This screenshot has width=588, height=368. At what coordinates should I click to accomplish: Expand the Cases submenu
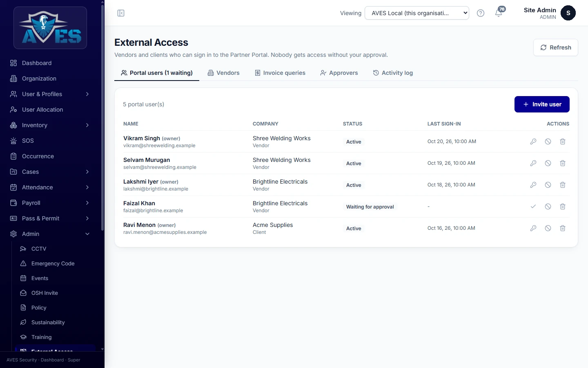(x=50, y=172)
